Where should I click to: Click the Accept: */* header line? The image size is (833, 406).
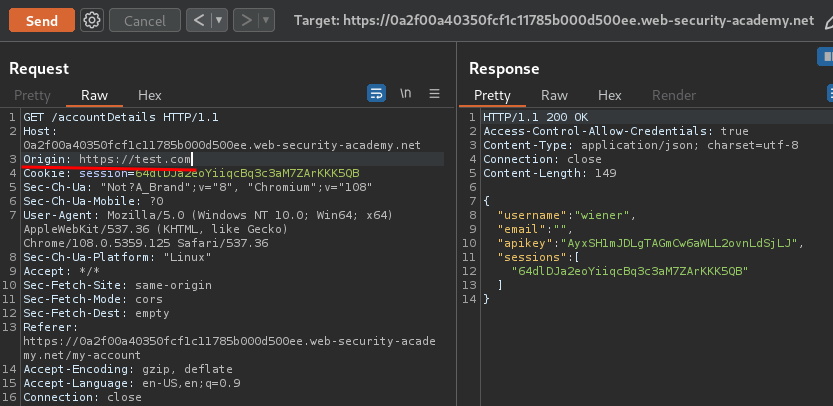(x=61, y=271)
